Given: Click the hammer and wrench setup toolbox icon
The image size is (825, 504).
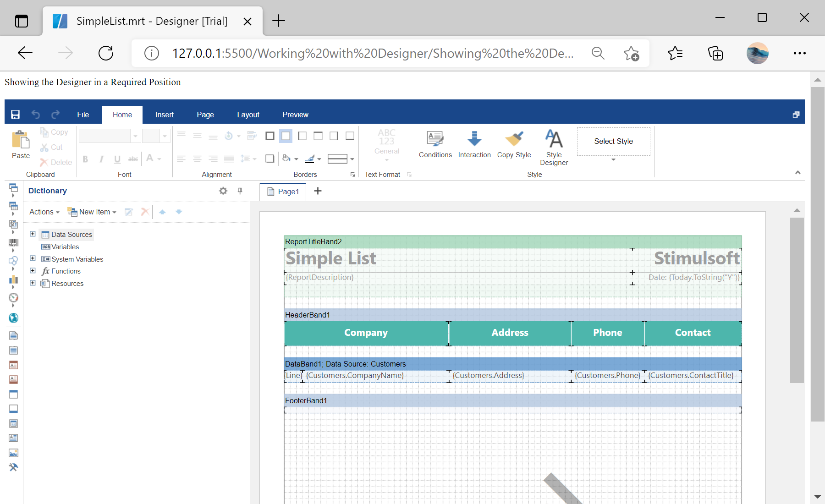Looking at the screenshot, I should coord(13,467).
